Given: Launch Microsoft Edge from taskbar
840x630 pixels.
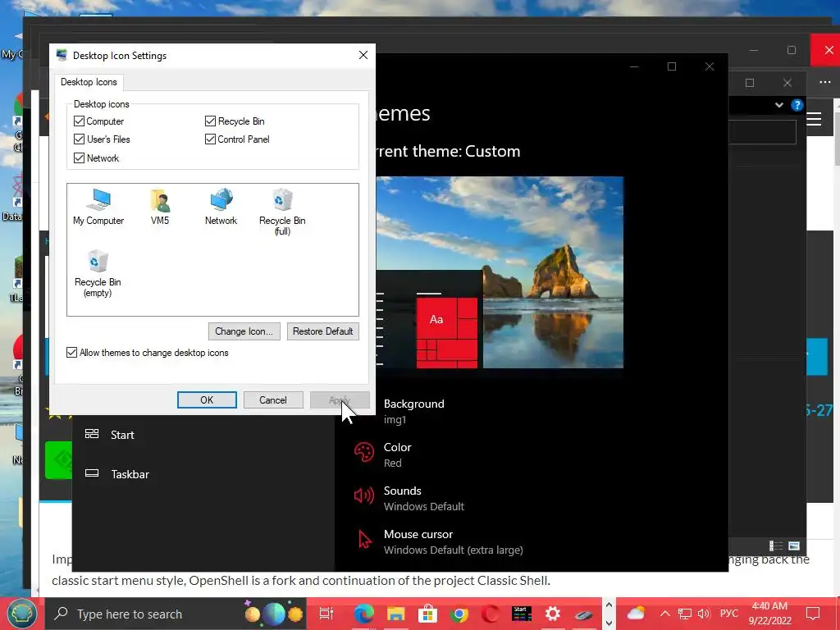Looking at the screenshot, I should tap(363, 614).
